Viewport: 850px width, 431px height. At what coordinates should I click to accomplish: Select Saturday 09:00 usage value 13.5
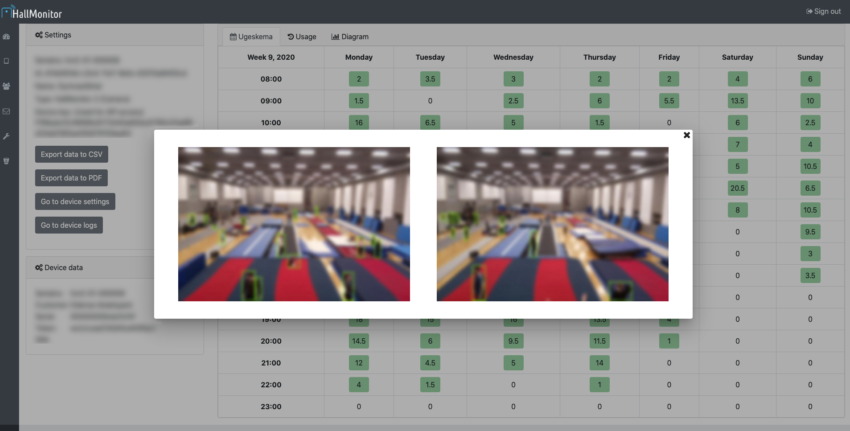pos(738,100)
